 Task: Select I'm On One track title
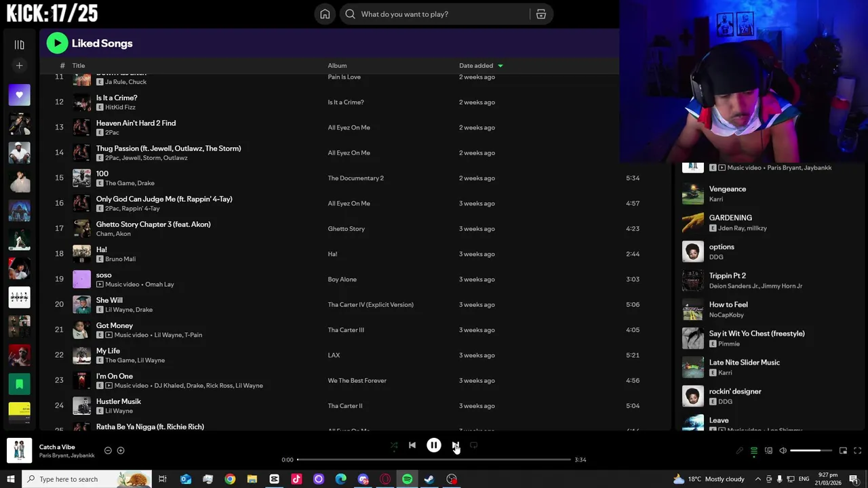[115, 376]
